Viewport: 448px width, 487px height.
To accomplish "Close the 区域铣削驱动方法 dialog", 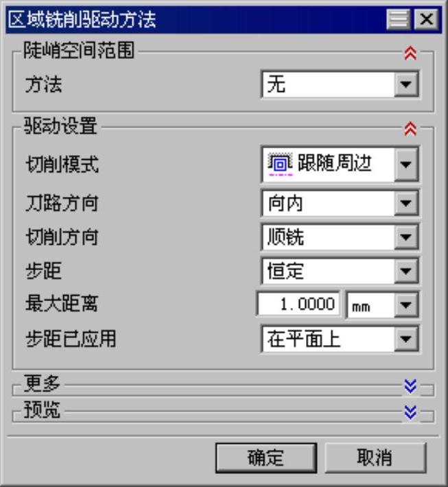I will click(x=427, y=19).
